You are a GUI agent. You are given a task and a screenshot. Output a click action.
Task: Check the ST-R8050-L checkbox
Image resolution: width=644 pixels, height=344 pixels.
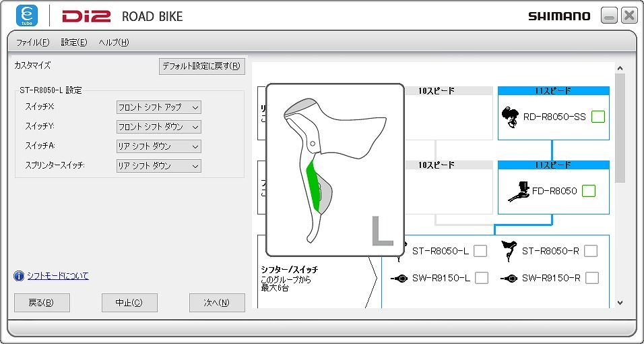(x=480, y=251)
